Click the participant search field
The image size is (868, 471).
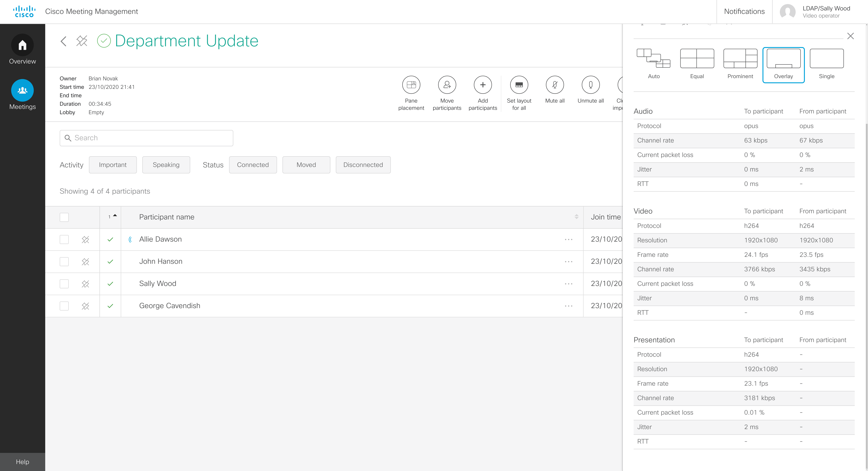tap(146, 138)
